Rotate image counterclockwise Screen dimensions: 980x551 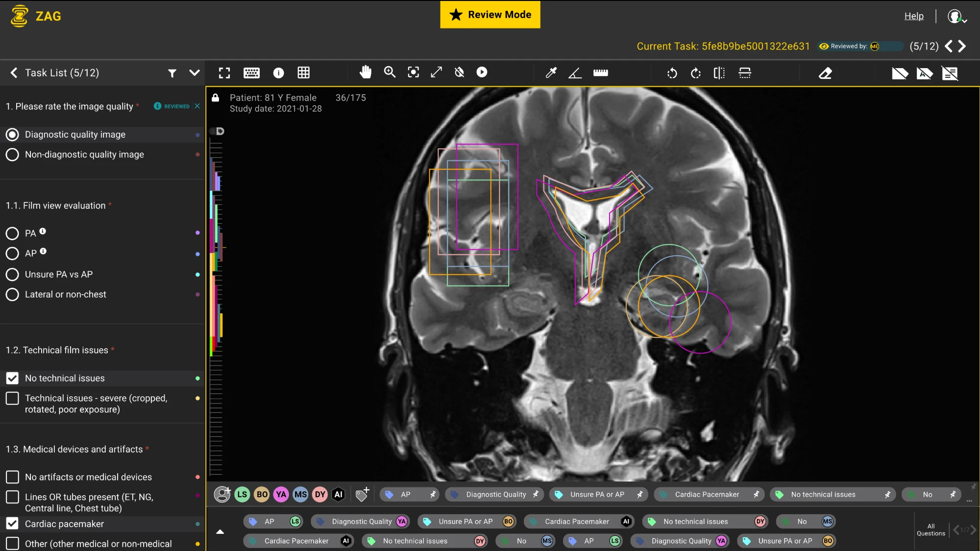pyautogui.click(x=672, y=73)
